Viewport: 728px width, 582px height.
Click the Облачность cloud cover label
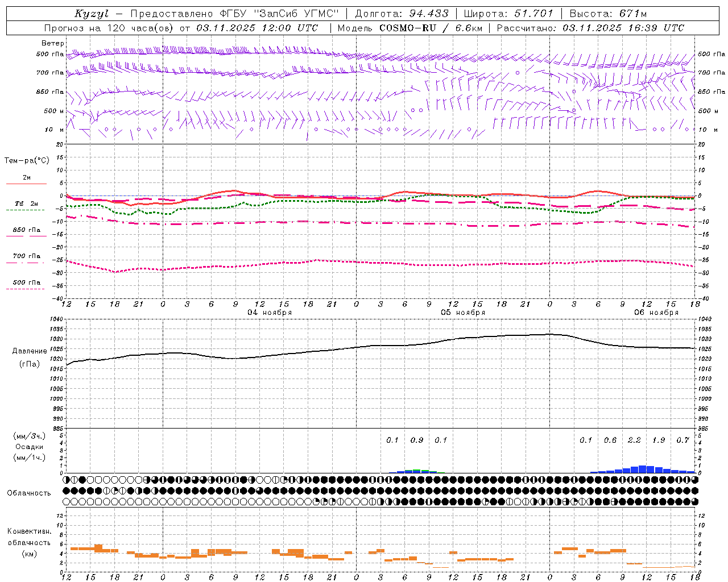[x=29, y=493]
